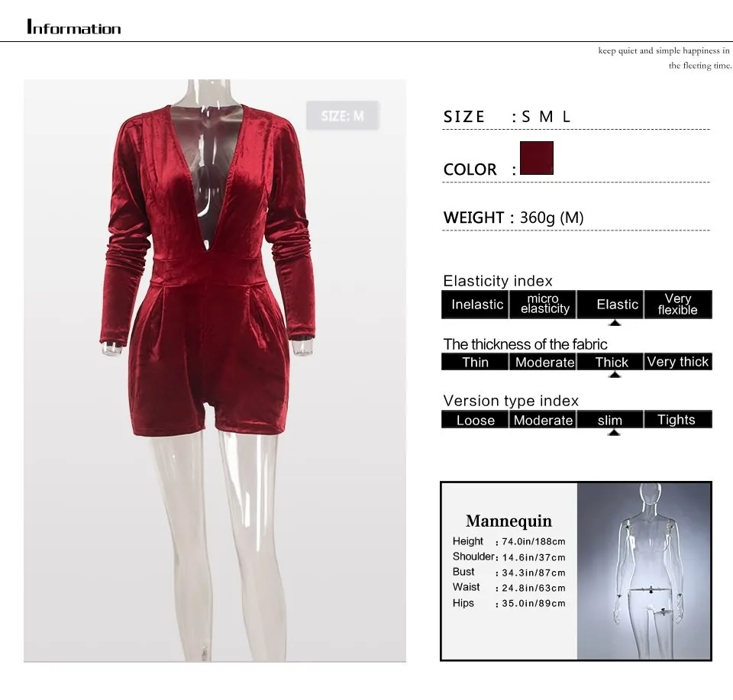Open the red velvet romper product image

point(215,370)
